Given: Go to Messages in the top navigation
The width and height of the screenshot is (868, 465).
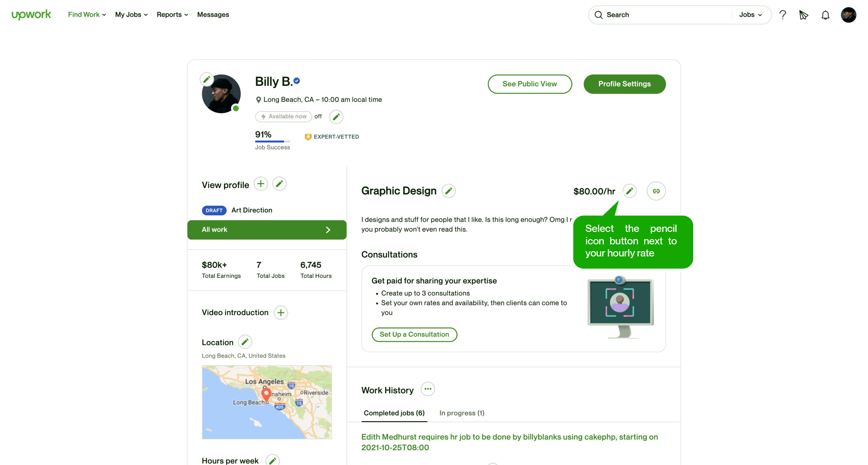Looking at the screenshot, I should [213, 14].
